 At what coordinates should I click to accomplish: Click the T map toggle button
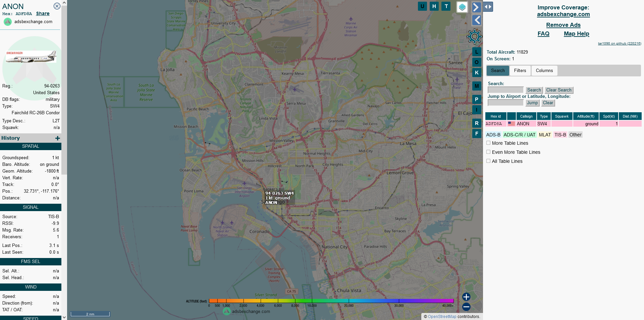tap(446, 6)
